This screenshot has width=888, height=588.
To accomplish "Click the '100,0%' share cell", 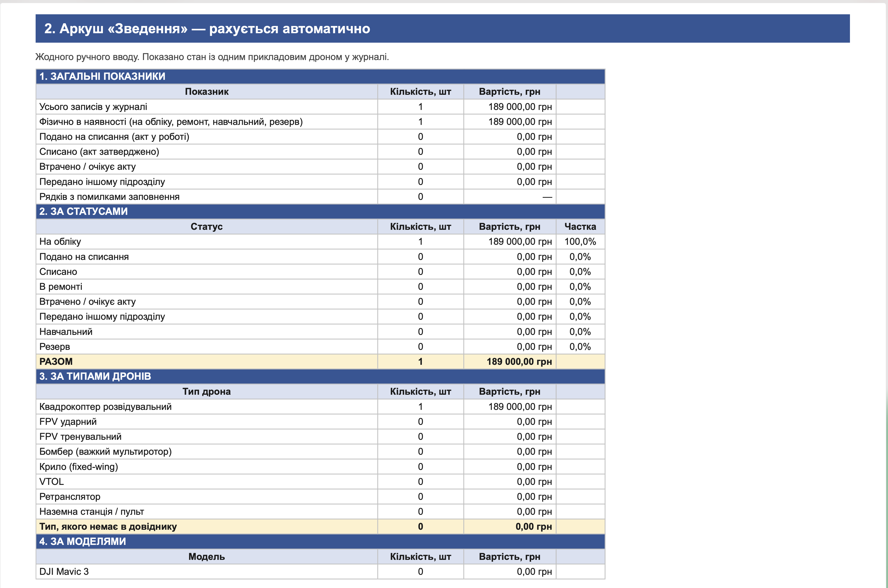I will pos(580,241).
